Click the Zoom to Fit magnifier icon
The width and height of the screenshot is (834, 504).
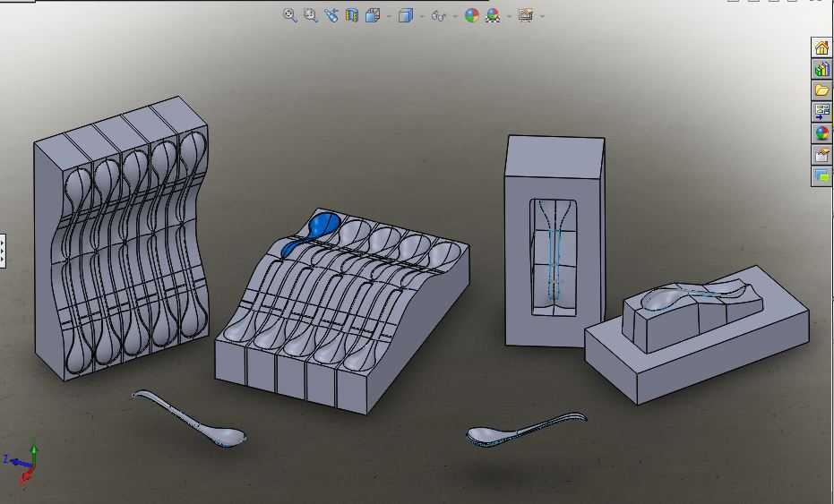click(x=290, y=15)
